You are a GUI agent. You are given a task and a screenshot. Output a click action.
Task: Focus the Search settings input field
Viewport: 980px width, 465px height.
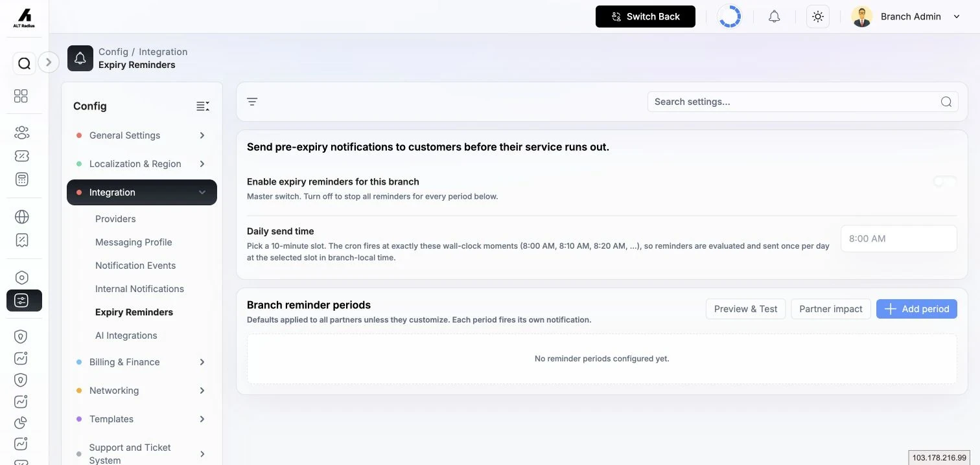[x=802, y=102]
